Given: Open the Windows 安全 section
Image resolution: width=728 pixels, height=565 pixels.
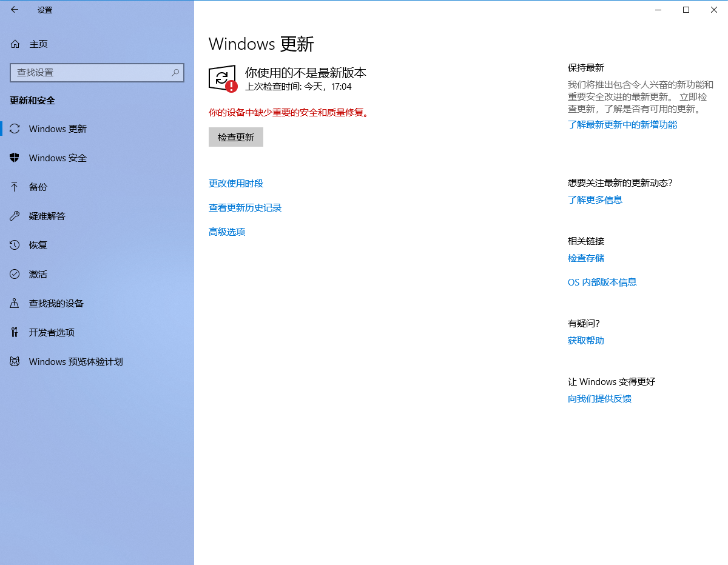Looking at the screenshot, I should point(97,158).
